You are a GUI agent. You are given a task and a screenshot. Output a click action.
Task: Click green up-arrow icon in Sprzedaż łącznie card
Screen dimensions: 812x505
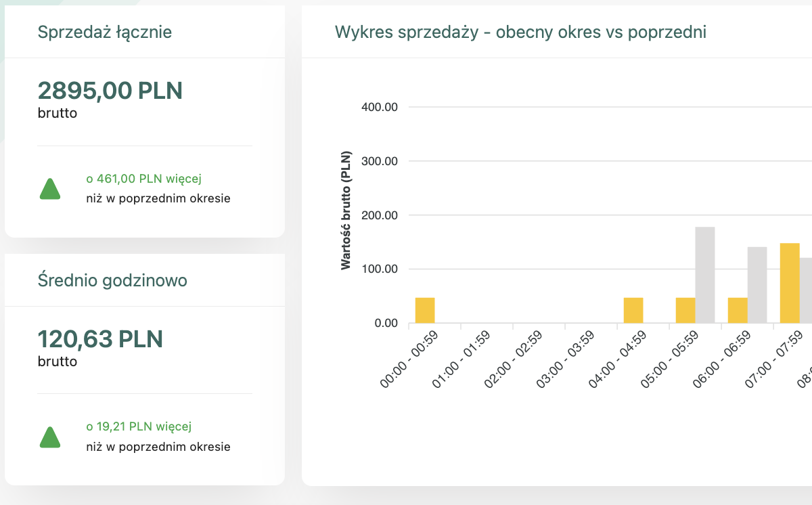pos(50,190)
